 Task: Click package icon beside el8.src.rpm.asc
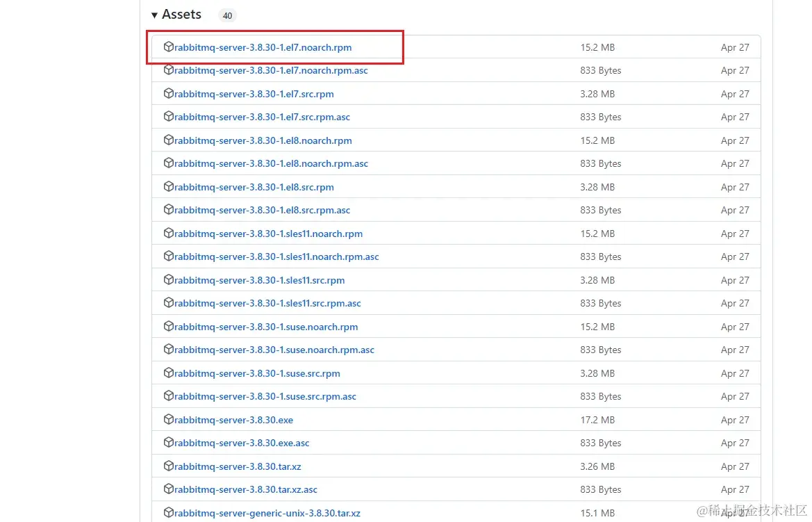point(168,209)
